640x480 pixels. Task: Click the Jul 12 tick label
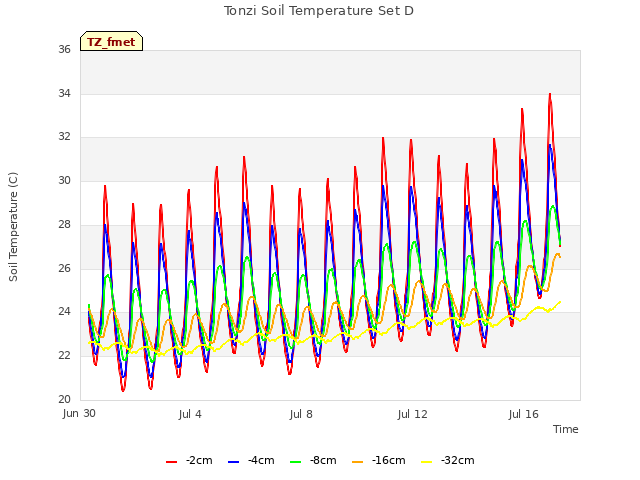(412, 415)
